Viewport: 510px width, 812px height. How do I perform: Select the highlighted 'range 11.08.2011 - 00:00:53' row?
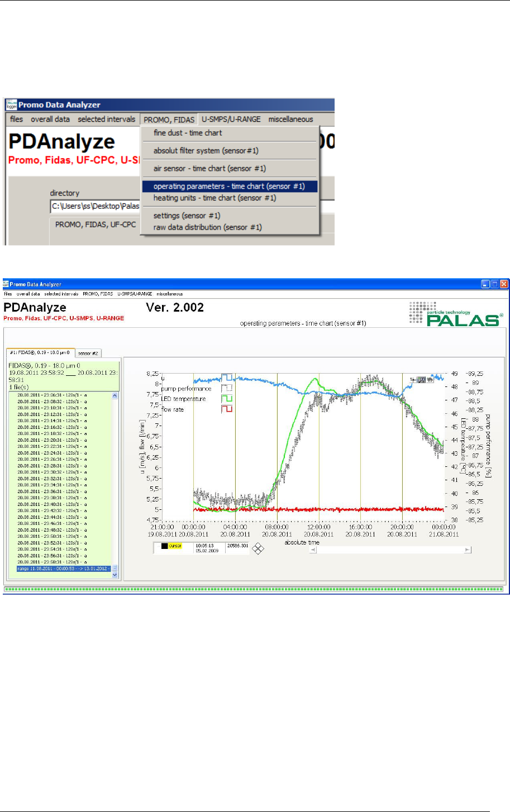coord(64,569)
